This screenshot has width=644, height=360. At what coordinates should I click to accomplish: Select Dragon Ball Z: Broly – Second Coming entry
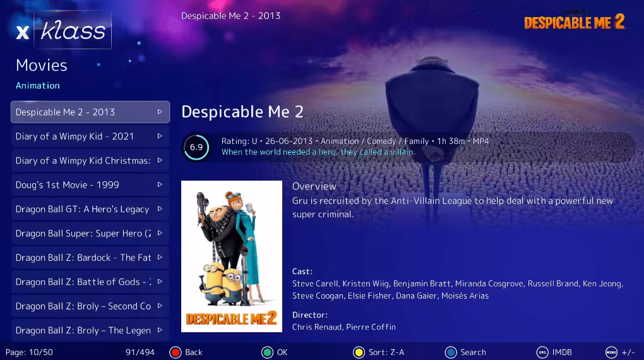(x=90, y=306)
